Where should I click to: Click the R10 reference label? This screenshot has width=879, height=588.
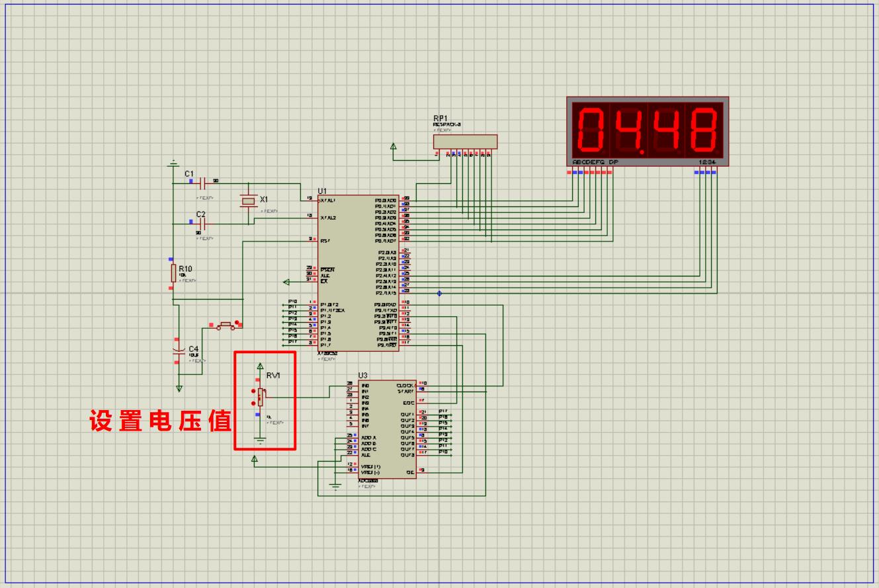(186, 269)
